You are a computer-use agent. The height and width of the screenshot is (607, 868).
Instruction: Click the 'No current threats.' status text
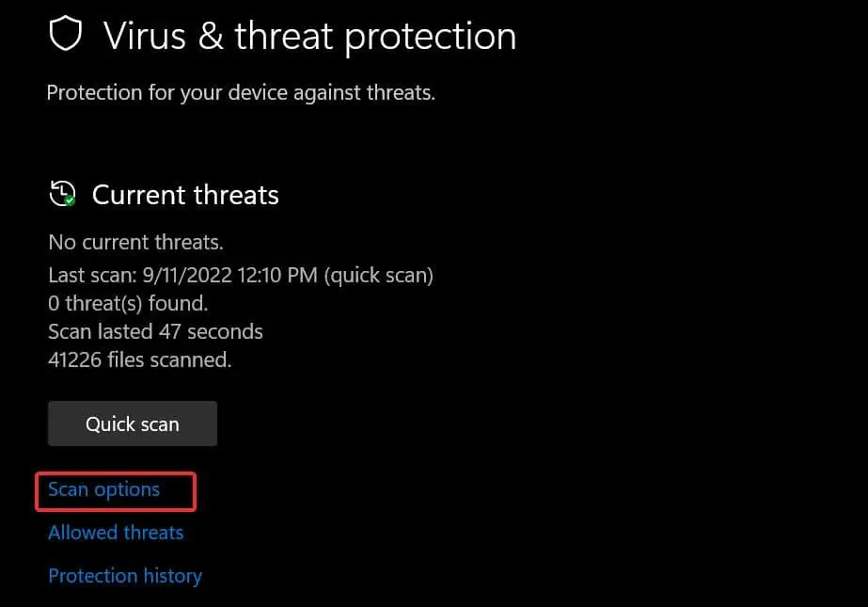[x=135, y=243]
